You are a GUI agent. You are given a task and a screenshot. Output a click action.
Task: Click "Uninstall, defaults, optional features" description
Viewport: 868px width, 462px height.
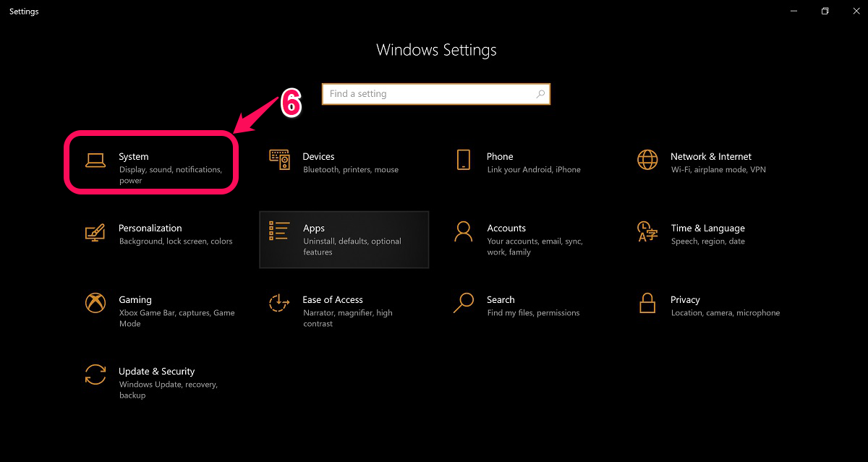pos(352,247)
